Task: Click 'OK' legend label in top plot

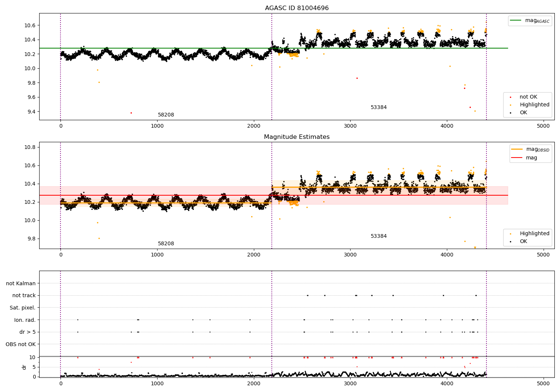Action: point(523,113)
